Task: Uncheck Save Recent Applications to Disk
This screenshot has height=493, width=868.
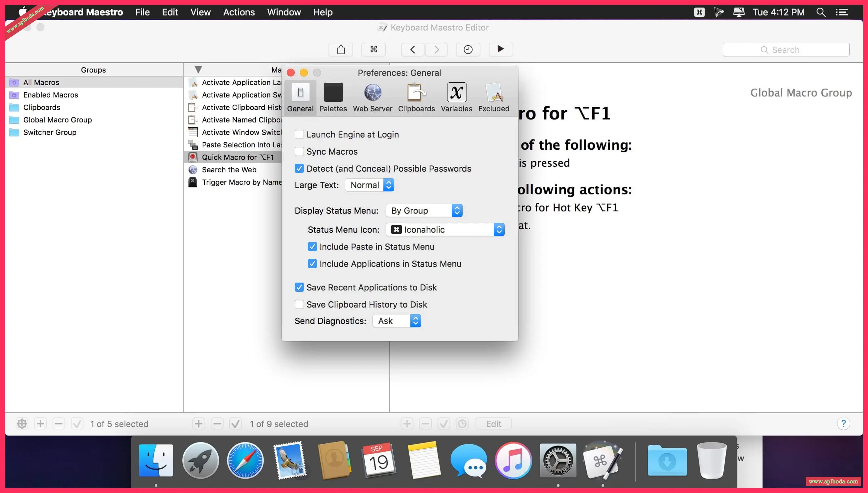Action: [x=299, y=288]
